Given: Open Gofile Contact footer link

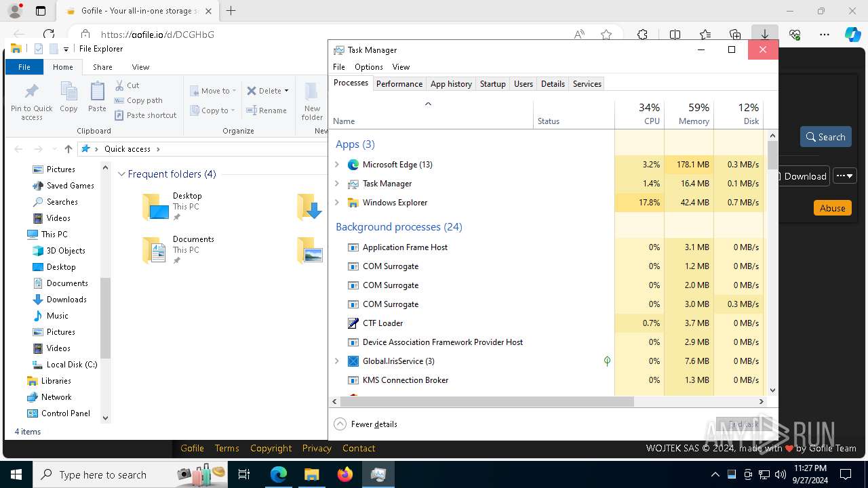Looking at the screenshot, I should (359, 448).
